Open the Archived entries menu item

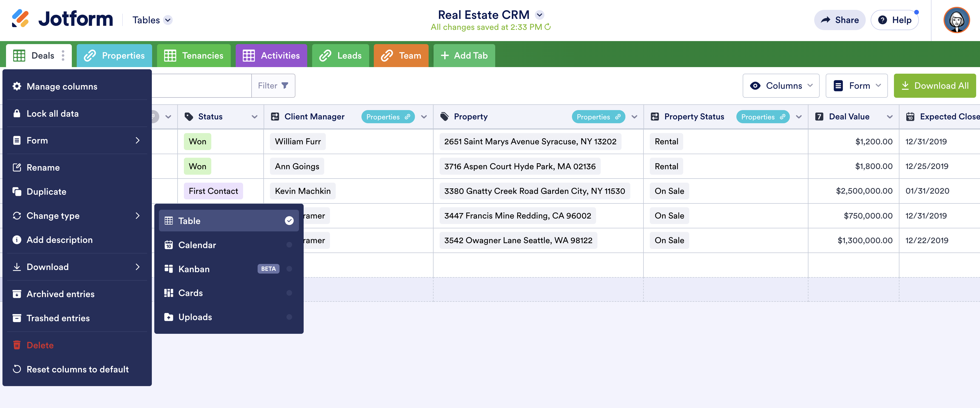tap(60, 294)
